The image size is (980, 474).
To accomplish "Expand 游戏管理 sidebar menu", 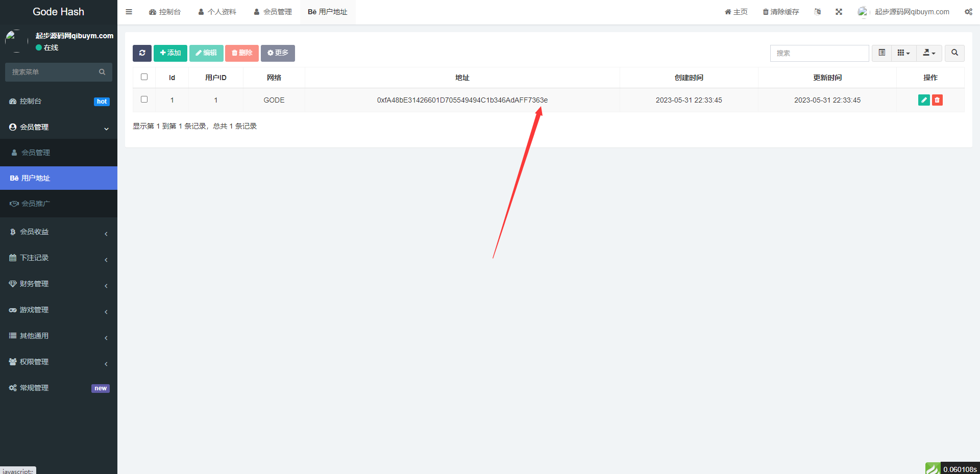I will (x=59, y=310).
